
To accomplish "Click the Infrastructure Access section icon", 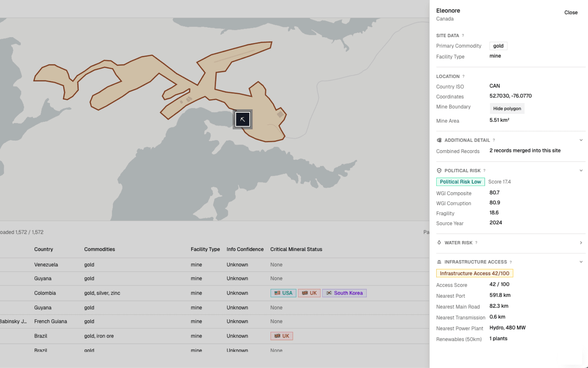I will click(x=439, y=262).
